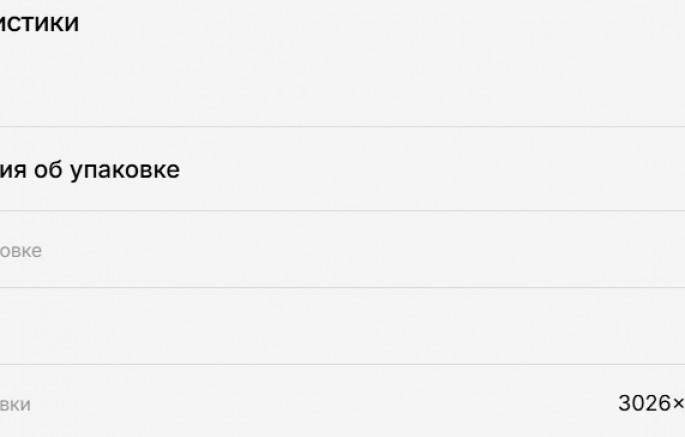Click the word "упаковке" in the section heading
Image resolution: width=685 pixels, height=437 pixels.
coord(125,170)
